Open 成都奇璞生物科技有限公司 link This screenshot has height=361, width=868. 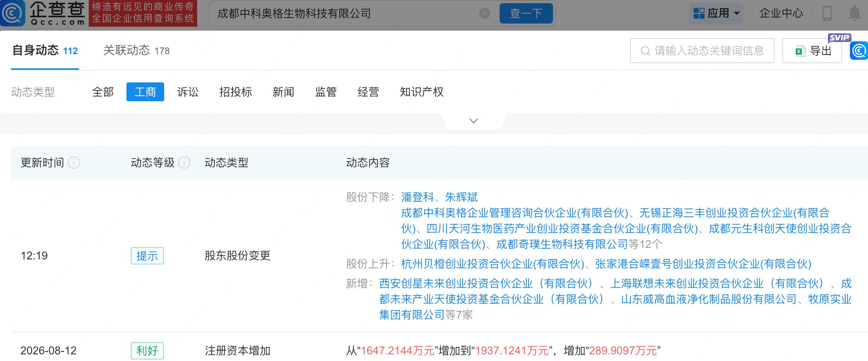click(x=562, y=244)
